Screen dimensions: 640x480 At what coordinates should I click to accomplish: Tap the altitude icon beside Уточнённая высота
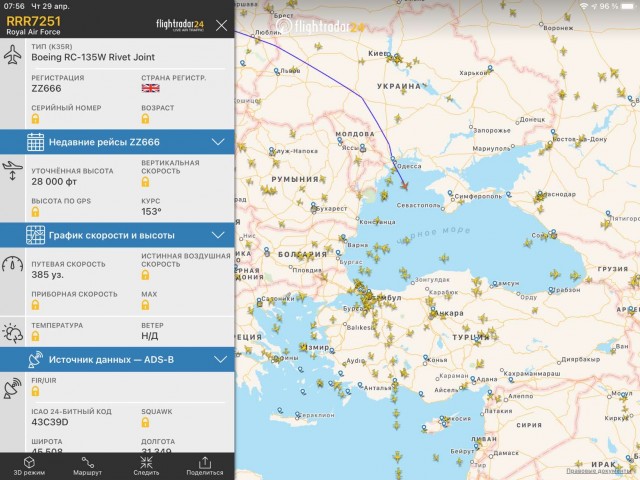[x=13, y=171]
